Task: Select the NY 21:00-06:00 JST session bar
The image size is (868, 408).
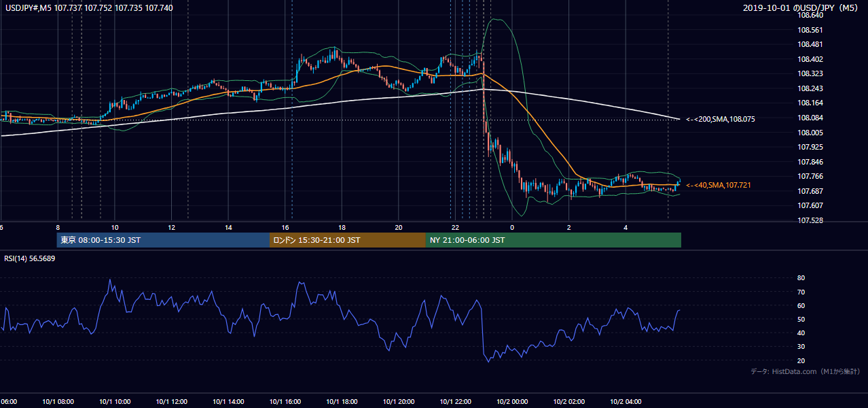Action: (x=554, y=240)
